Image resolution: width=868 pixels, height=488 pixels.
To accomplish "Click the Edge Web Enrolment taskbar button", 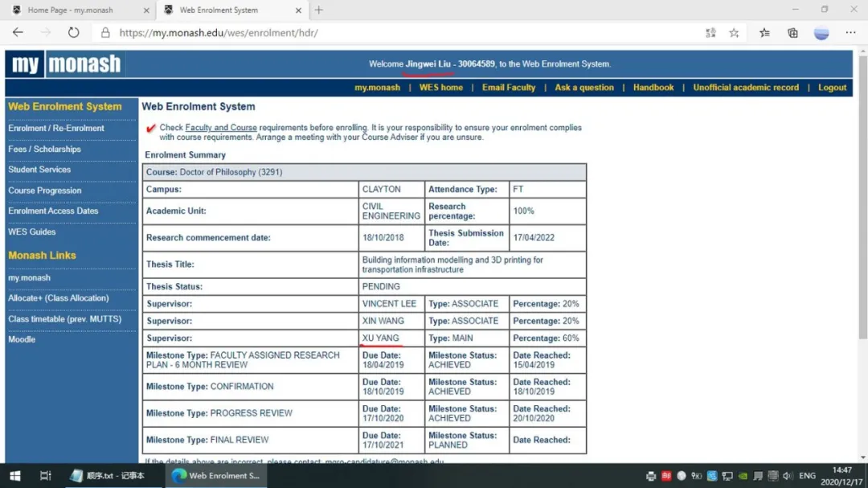I will 216,476.
